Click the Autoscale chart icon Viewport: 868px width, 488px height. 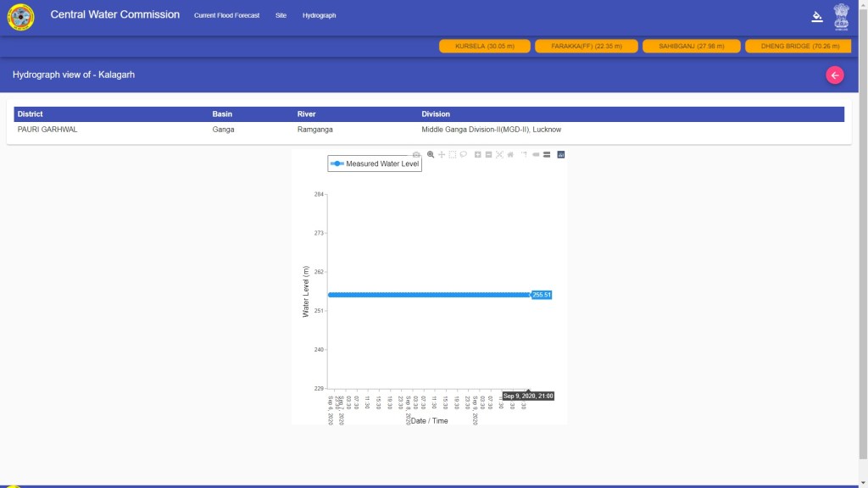click(499, 155)
